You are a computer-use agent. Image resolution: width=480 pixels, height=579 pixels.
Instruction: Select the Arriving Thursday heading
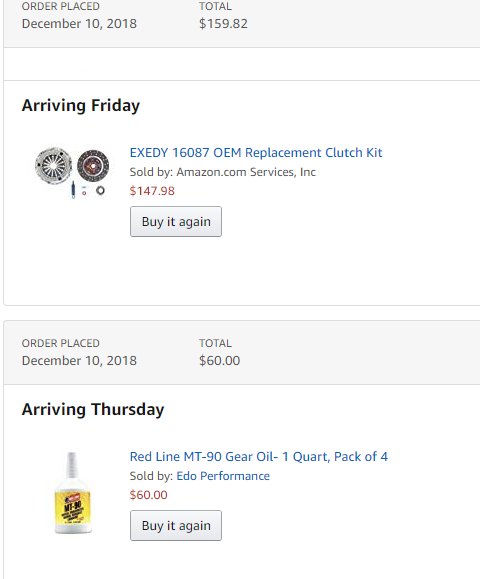93,410
